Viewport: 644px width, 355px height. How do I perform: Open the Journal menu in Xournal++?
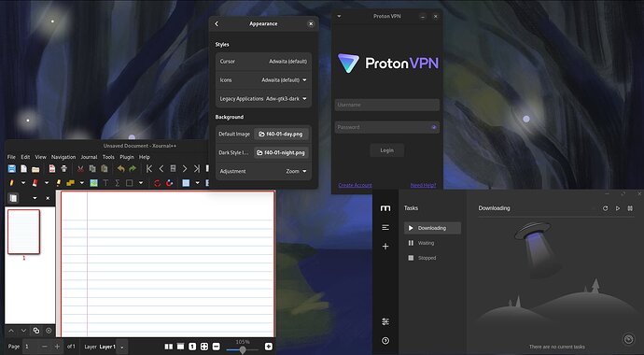click(89, 157)
